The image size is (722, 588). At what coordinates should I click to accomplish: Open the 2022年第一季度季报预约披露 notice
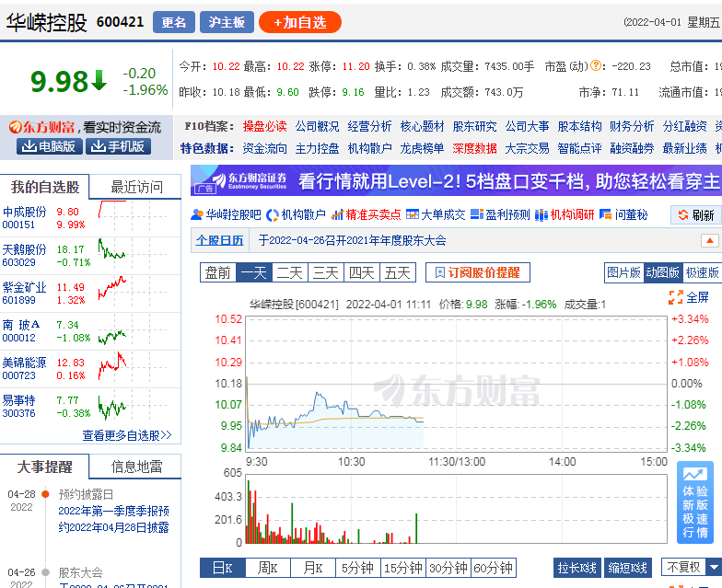pyautogui.click(x=114, y=519)
